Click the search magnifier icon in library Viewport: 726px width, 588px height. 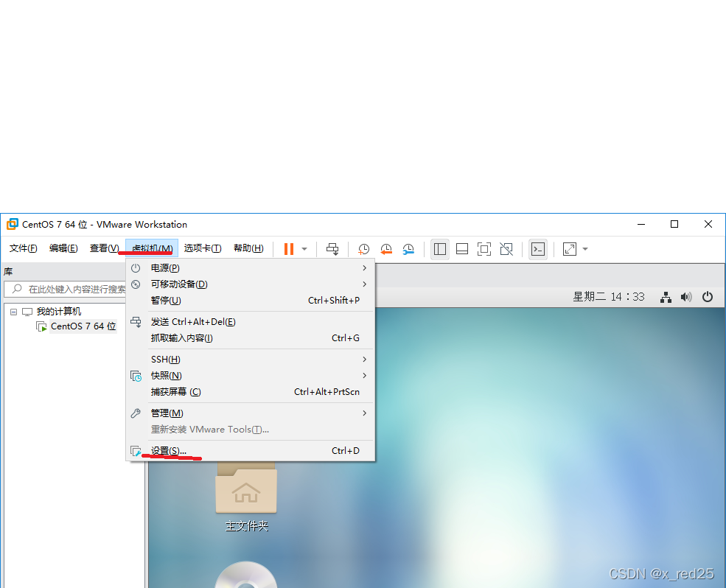click(17, 289)
